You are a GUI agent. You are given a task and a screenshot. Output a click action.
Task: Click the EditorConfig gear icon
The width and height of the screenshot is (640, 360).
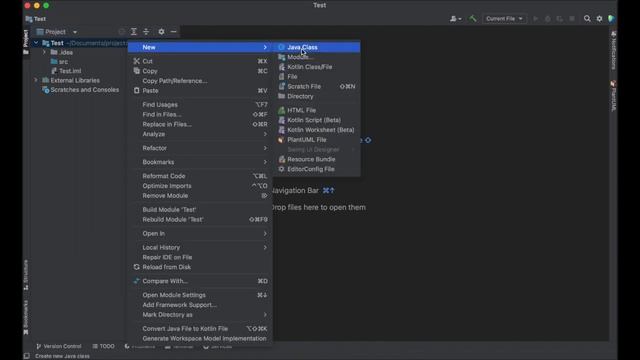(281, 169)
